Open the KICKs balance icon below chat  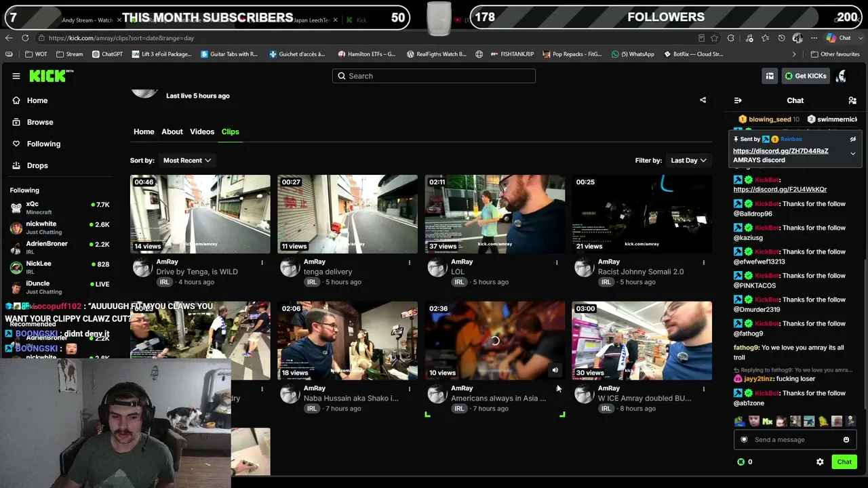coord(741,462)
